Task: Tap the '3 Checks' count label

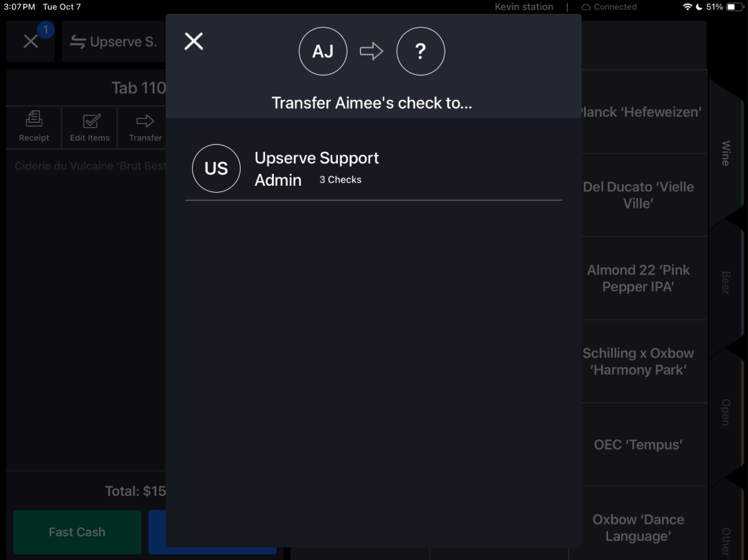Action: 340,180
